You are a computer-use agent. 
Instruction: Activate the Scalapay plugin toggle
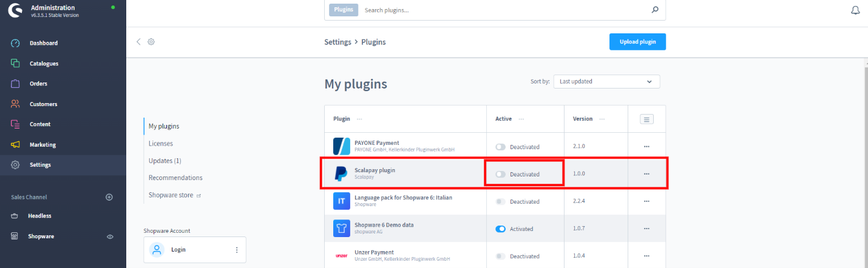pos(500,174)
